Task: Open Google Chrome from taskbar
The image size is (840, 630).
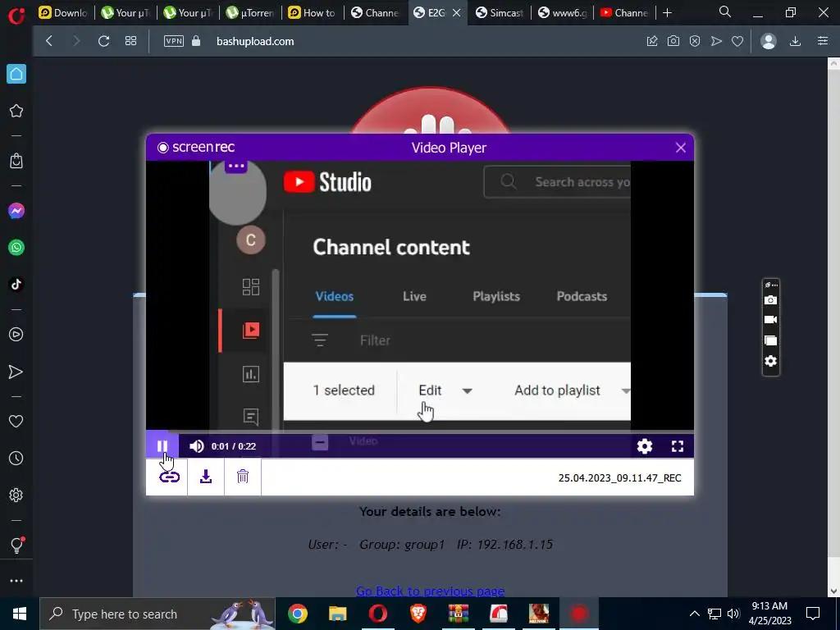Action: click(x=298, y=614)
